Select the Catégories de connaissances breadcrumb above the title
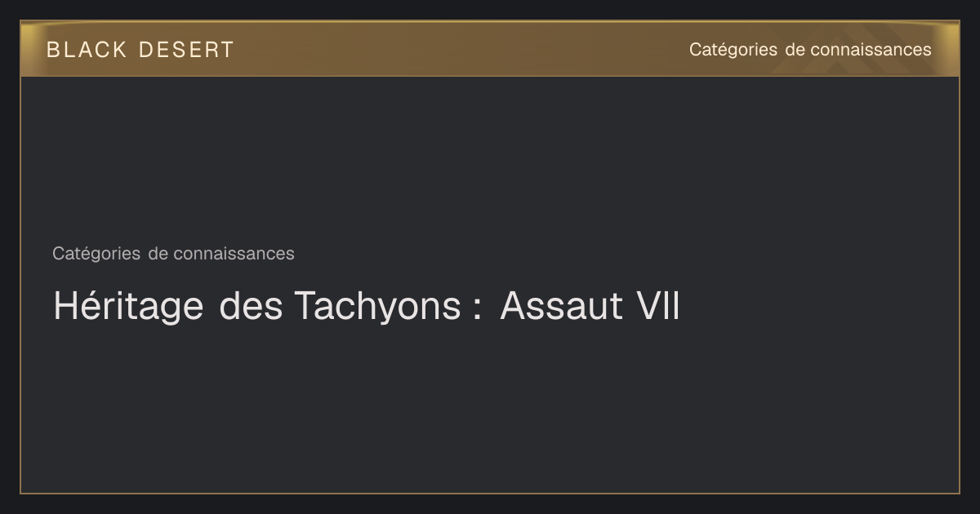This screenshot has width=980, height=514. [173, 254]
